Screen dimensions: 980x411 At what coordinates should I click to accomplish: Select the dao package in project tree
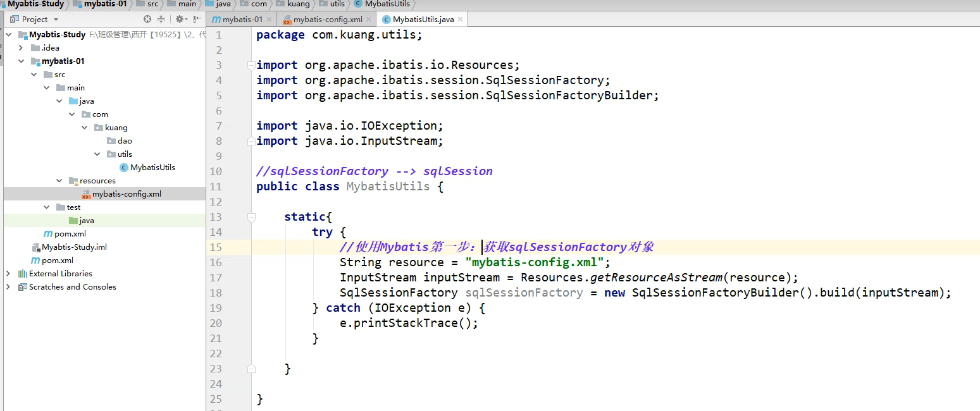click(125, 141)
